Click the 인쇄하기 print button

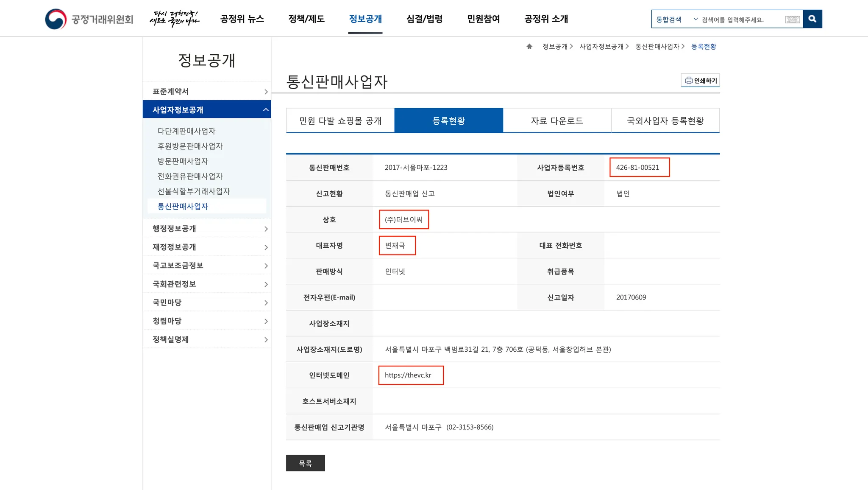(x=701, y=81)
